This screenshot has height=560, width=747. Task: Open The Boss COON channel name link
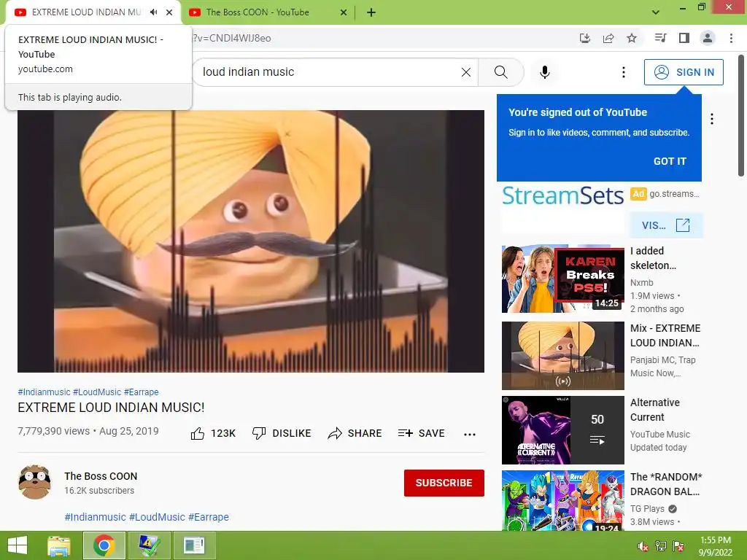coord(101,476)
